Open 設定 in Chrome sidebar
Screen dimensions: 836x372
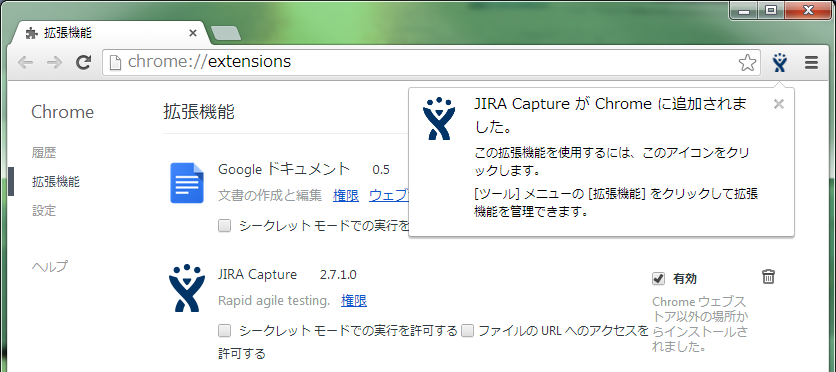coord(44,211)
